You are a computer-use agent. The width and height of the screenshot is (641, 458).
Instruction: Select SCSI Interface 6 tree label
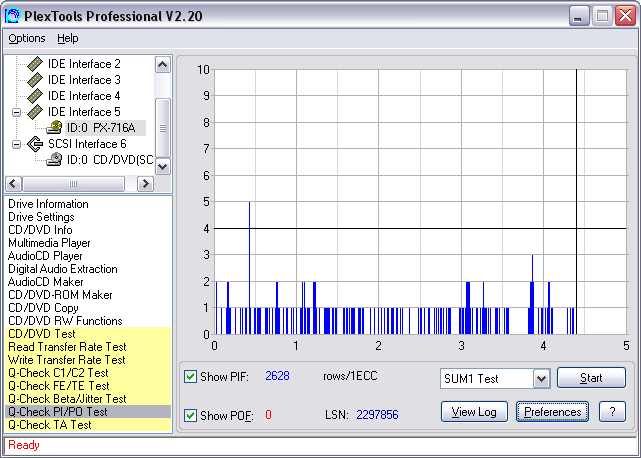tap(87, 144)
